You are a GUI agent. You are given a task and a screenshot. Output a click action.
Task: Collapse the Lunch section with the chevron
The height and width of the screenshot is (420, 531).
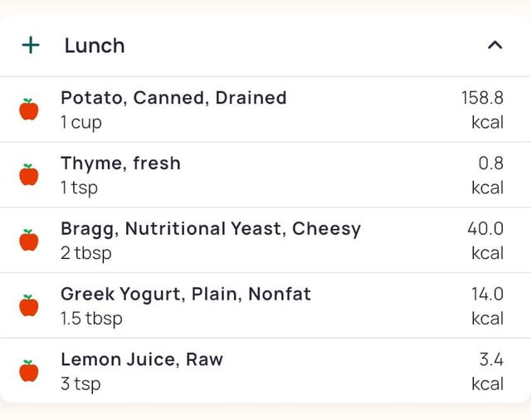point(494,45)
